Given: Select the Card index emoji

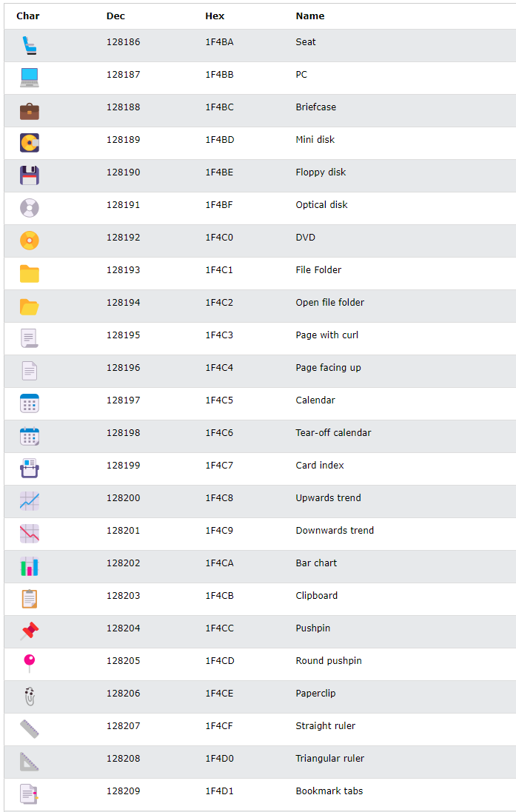Looking at the screenshot, I should [x=30, y=468].
